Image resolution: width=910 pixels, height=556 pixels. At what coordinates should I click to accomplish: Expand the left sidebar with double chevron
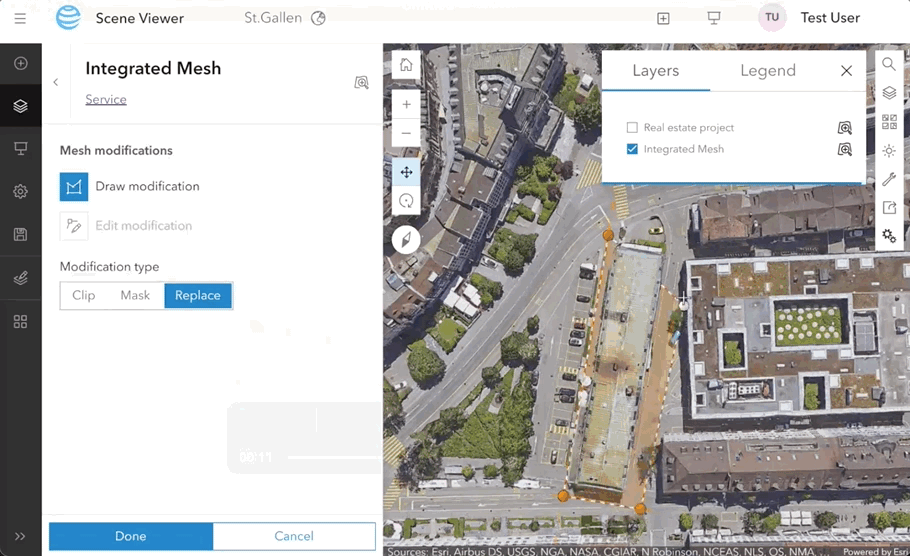20,536
